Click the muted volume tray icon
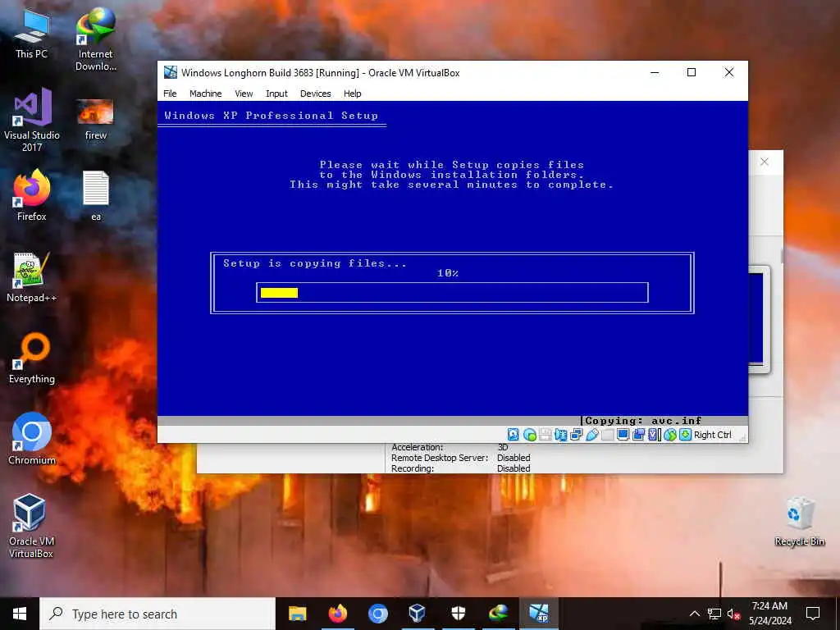Viewport: 840px width, 630px height. coord(733,614)
